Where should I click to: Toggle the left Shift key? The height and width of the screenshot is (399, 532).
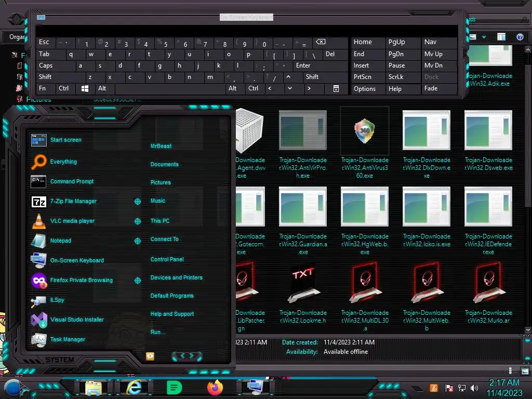click(x=60, y=77)
